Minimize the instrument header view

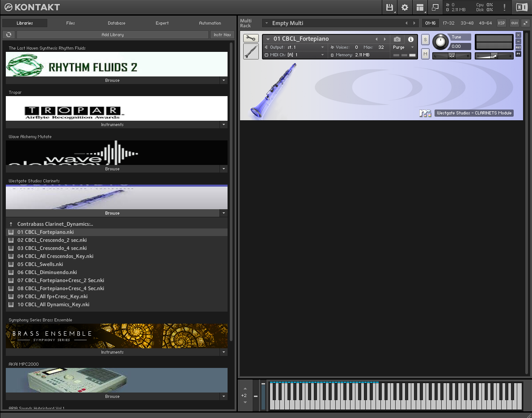pos(518,41)
